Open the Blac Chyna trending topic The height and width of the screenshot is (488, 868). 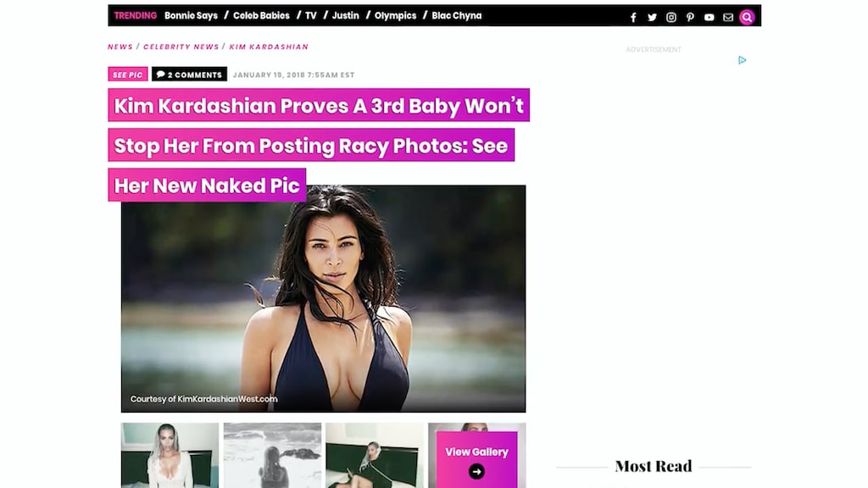457,15
